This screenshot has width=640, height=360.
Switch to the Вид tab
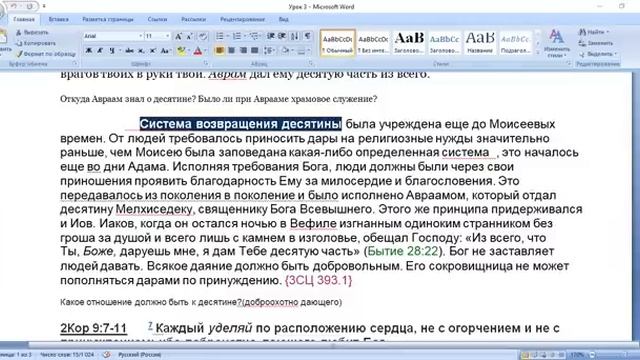[x=284, y=19]
